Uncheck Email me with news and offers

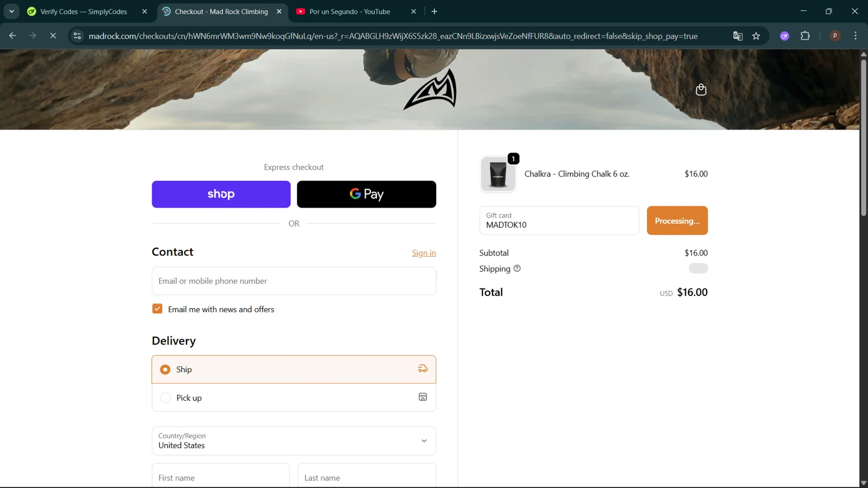point(157,309)
